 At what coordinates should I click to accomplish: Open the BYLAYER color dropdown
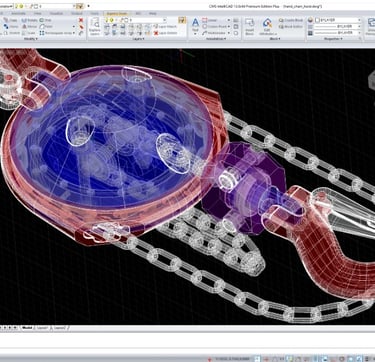pyautogui.click(x=337, y=20)
